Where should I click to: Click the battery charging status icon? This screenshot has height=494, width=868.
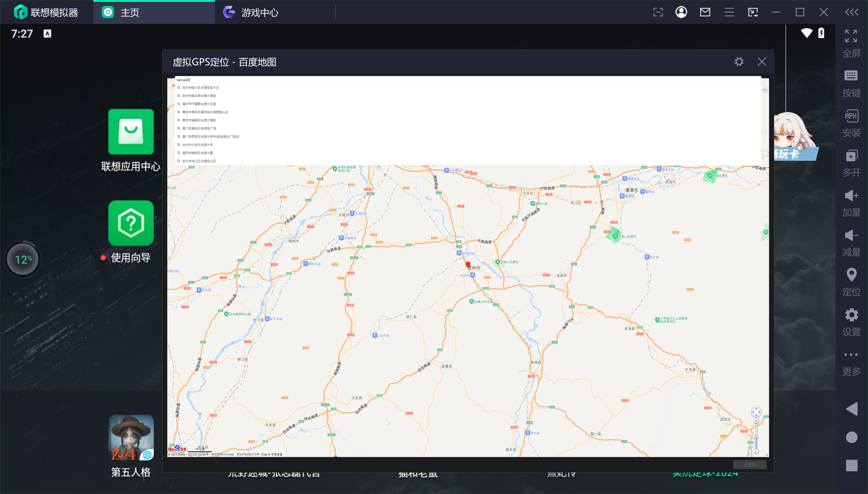(821, 33)
